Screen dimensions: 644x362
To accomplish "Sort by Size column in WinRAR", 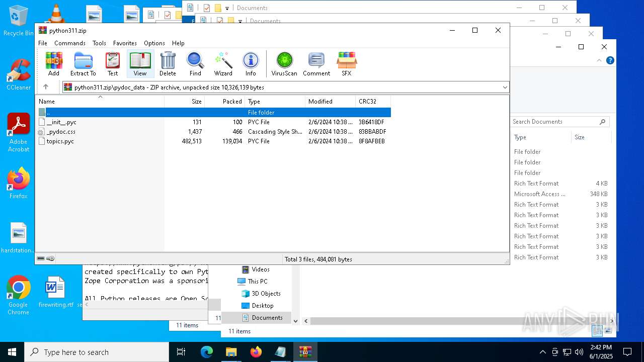I will (184, 101).
